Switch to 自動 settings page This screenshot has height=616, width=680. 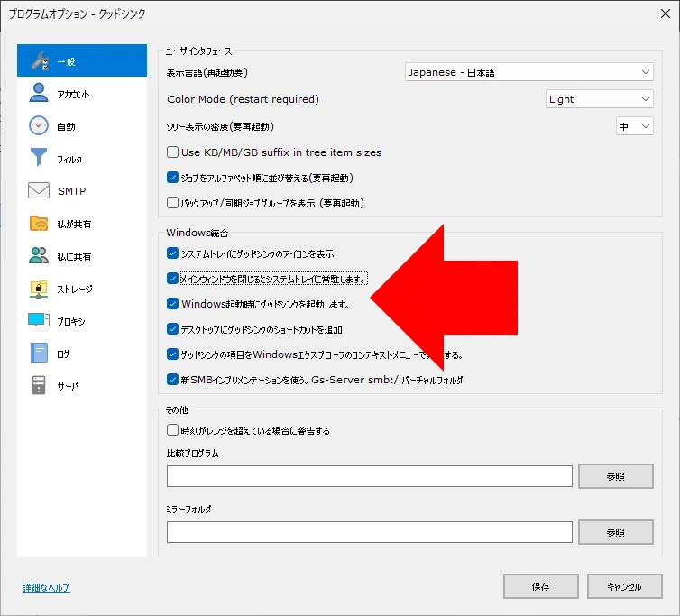[x=82, y=126]
